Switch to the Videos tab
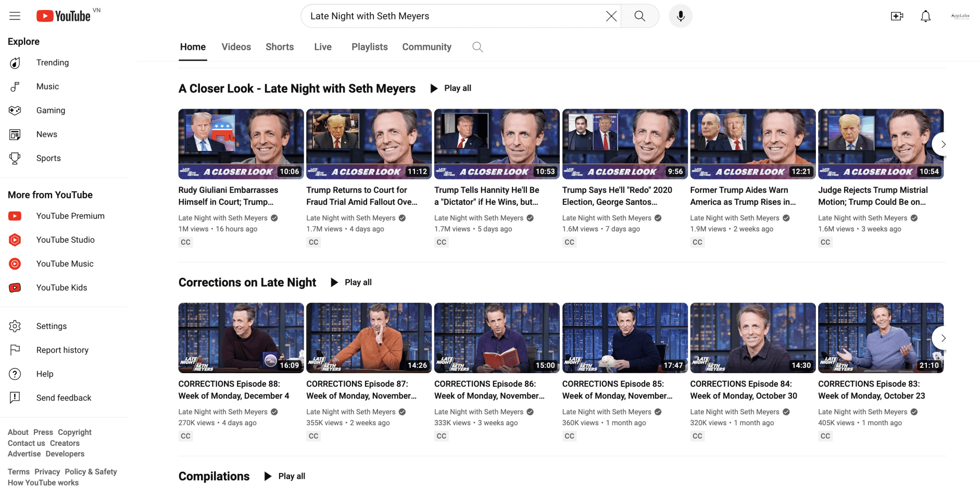980x486 pixels. (236, 47)
